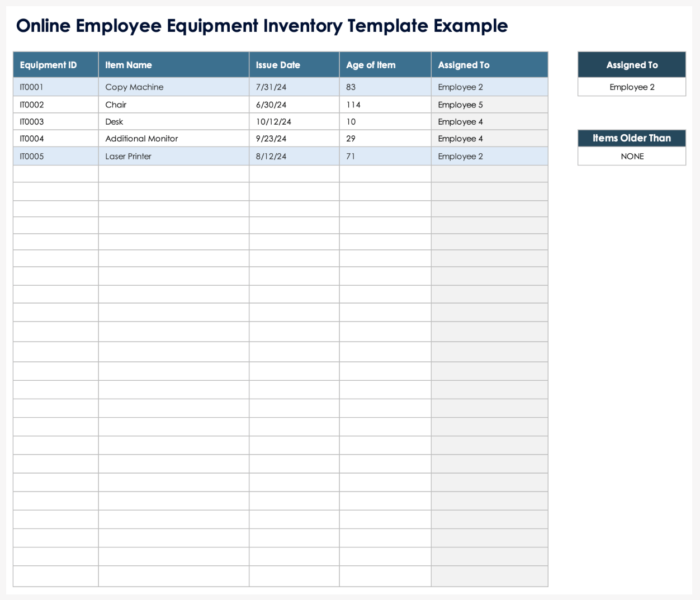The image size is (700, 600).
Task: Open Items Older Than filter set to NONE
Action: [x=631, y=157]
